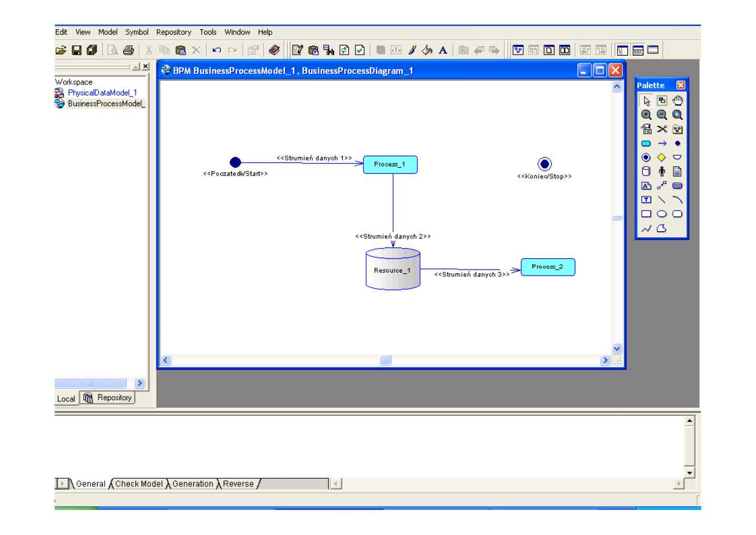Close the Palette panel
Viewport: 756px width, 535px height.
pyautogui.click(x=681, y=85)
